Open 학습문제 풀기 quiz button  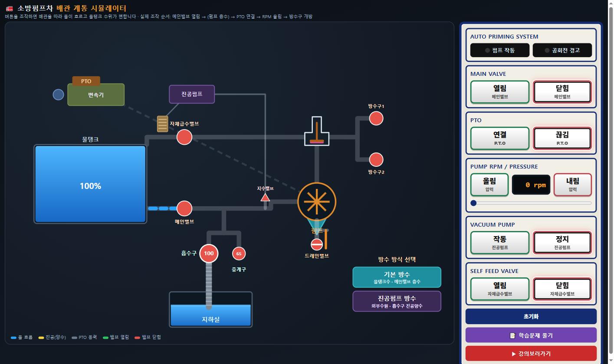coord(531,335)
